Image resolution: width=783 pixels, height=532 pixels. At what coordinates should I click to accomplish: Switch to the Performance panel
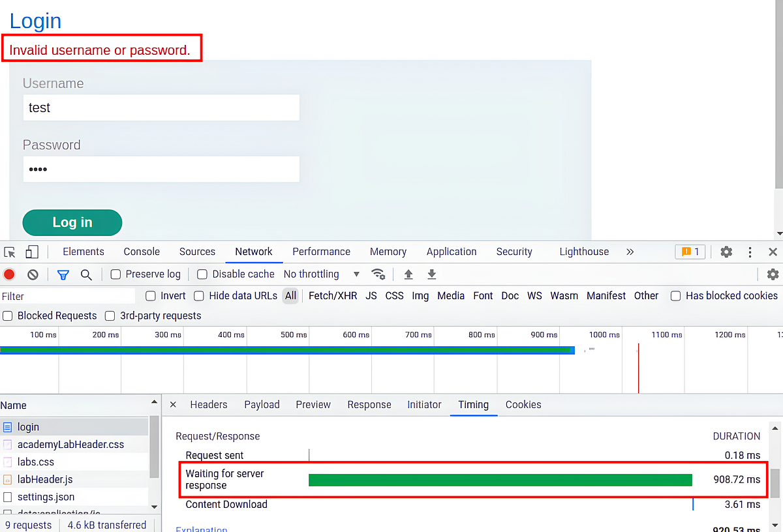(321, 252)
